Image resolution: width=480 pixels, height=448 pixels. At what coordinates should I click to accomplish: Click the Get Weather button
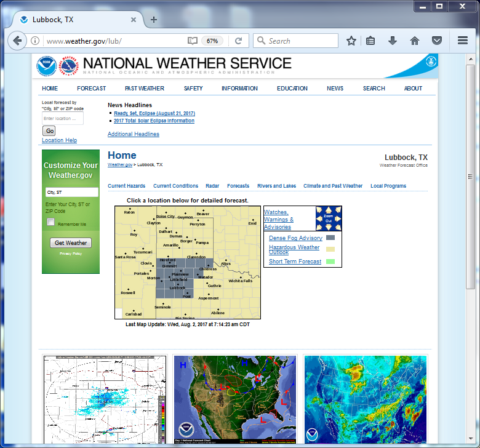[71, 243]
